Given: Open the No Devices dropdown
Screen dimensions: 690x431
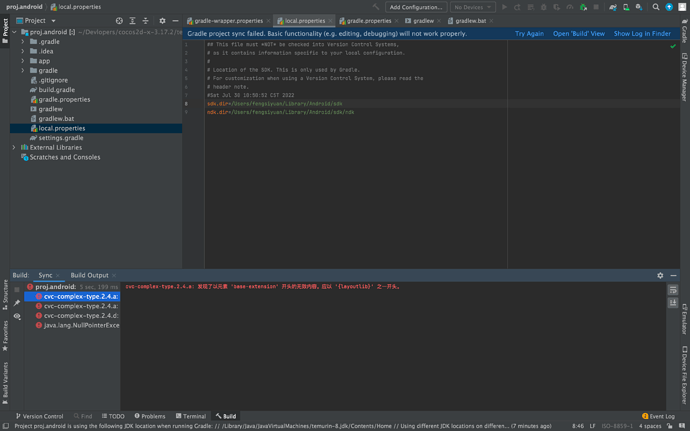Looking at the screenshot, I should (x=473, y=7).
